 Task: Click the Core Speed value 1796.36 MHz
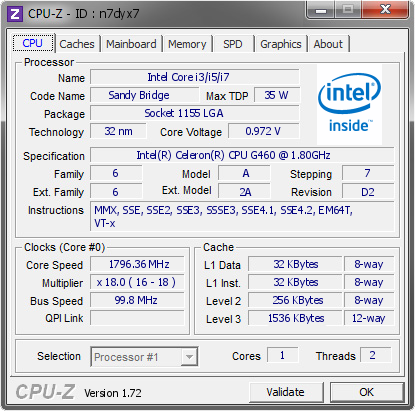137,264
